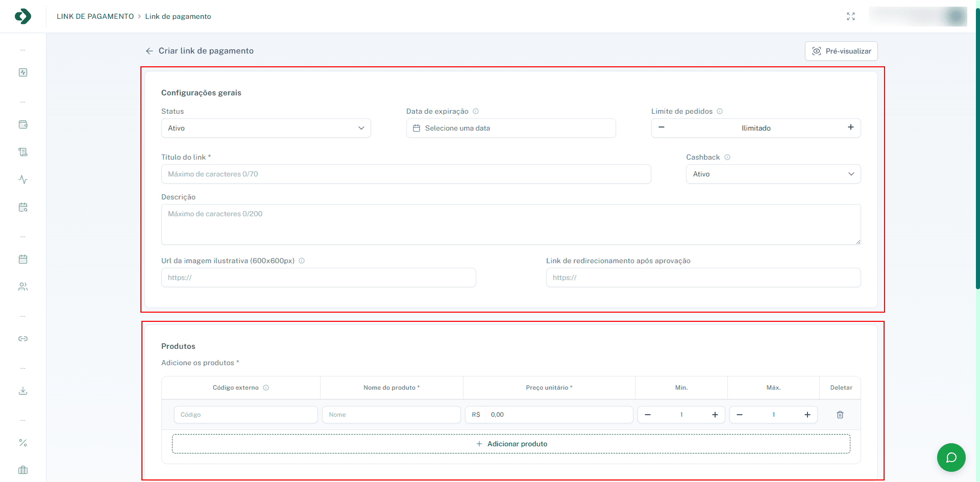This screenshot has height=482, width=980.
Task: Open the fullscreen expand icon in the header
Action: tap(850, 16)
